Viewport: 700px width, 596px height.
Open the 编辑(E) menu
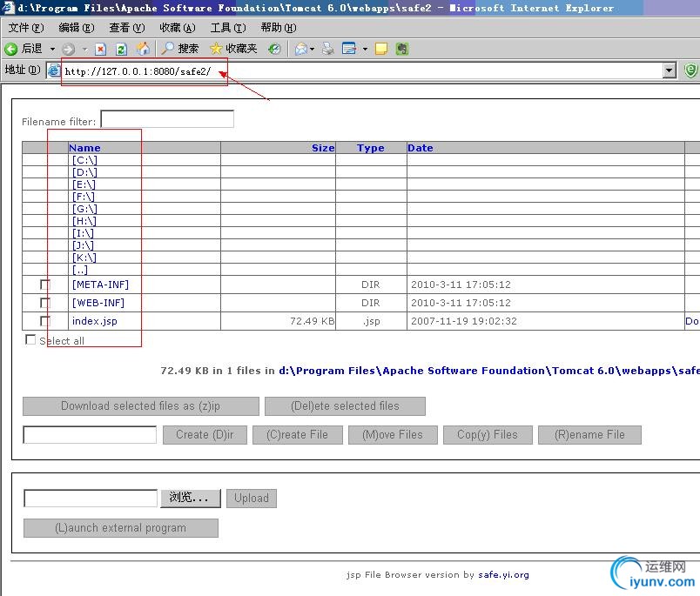tap(77, 28)
